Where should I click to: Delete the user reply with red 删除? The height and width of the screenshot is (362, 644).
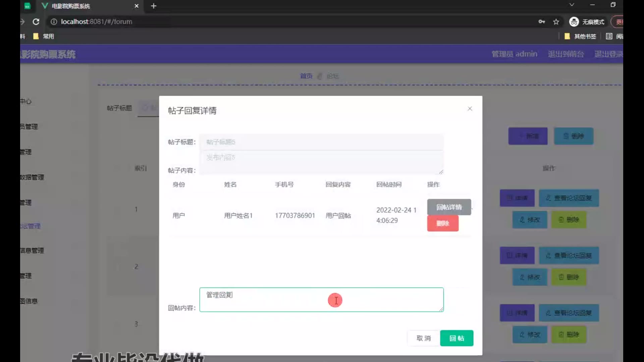pyautogui.click(x=442, y=224)
